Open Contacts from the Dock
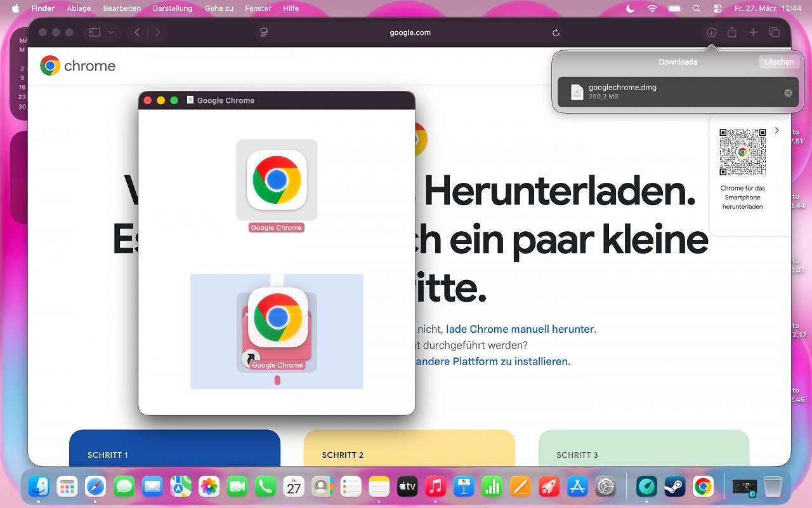This screenshot has width=812, height=508. pyautogui.click(x=322, y=487)
